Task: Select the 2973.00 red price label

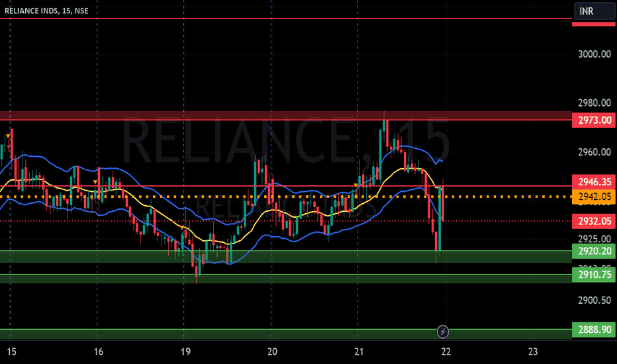Action: pos(594,120)
